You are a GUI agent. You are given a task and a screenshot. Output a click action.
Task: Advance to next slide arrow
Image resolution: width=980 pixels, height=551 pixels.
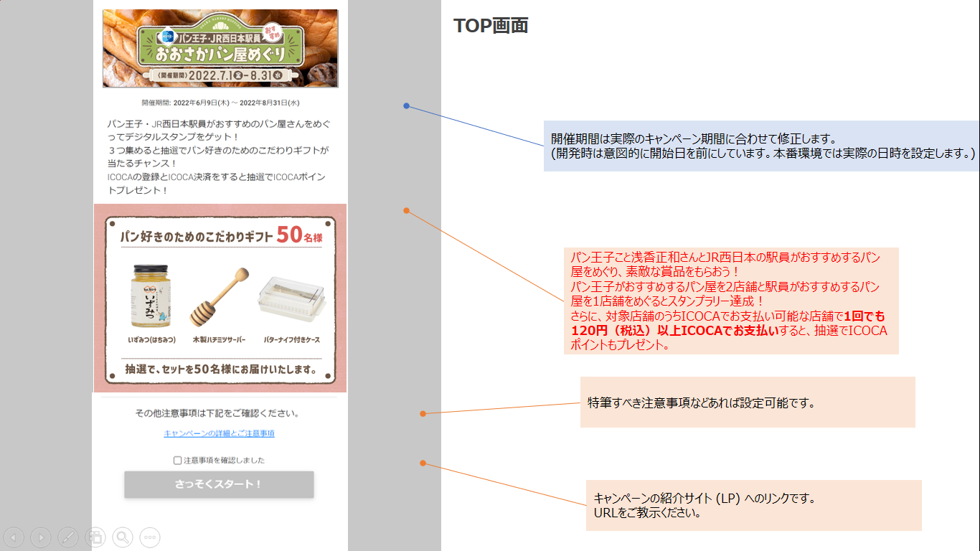41,537
